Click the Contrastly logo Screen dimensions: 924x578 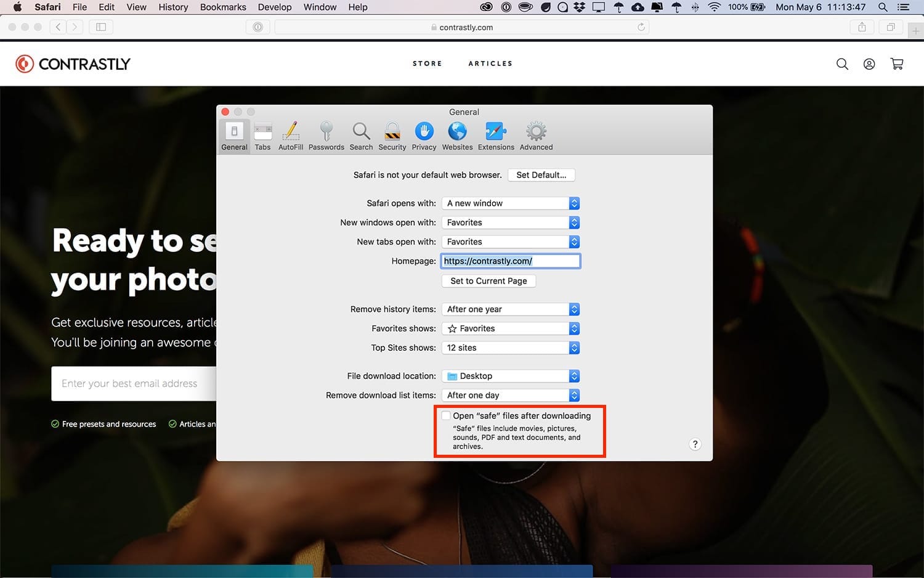[73, 63]
